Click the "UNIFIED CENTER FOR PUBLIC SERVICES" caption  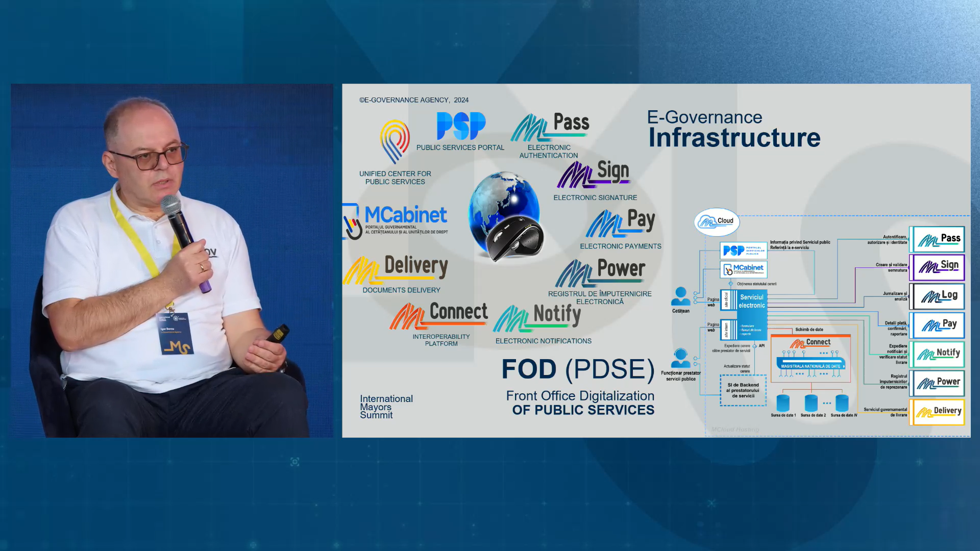coord(395,178)
